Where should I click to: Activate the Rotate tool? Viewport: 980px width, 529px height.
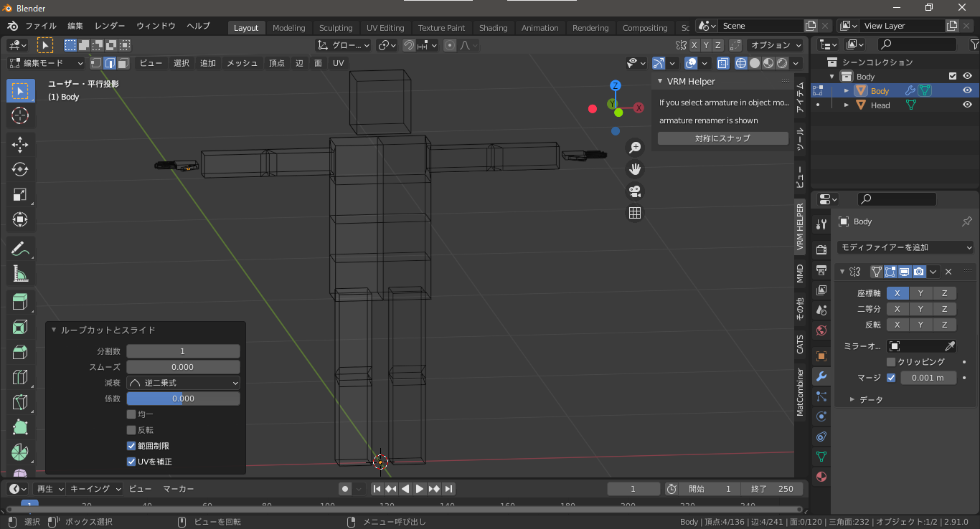tap(20, 169)
